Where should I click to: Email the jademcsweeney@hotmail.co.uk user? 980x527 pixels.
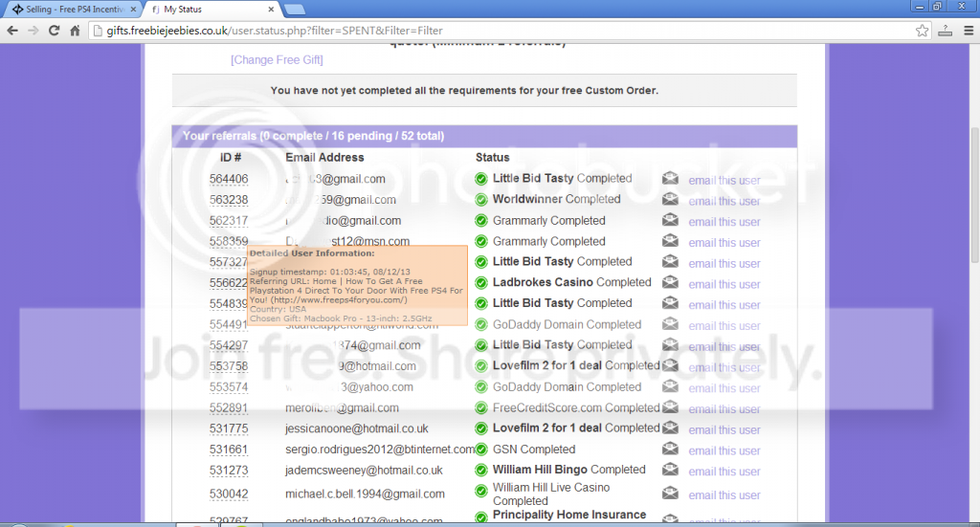click(x=724, y=472)
